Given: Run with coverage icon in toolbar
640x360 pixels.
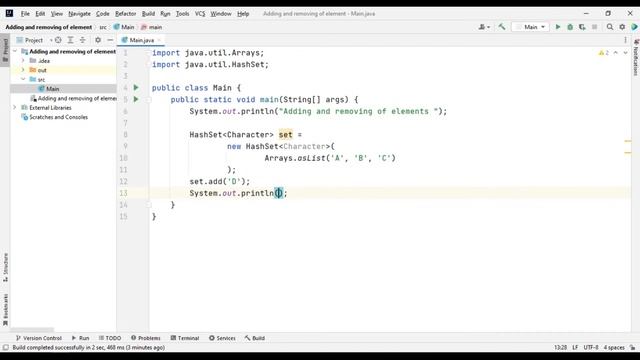Looking at the screenshot, I should coord(582,27).
